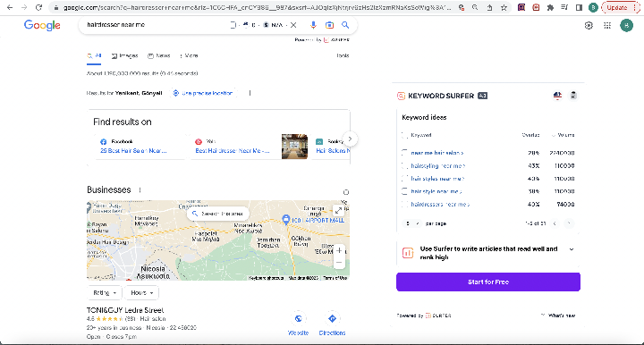Screen dimensions: 644x345
Task: Sort keyword ideas by Overlap column
Action: pyautogui.click(x=530, y=135)
